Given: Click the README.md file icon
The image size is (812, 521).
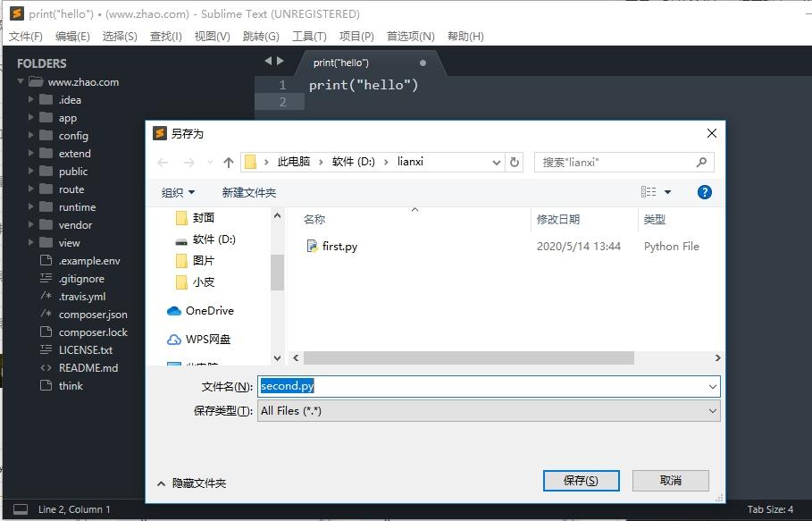Looking at the screenshot, I should pyautogui.click(x=46, y=367).
